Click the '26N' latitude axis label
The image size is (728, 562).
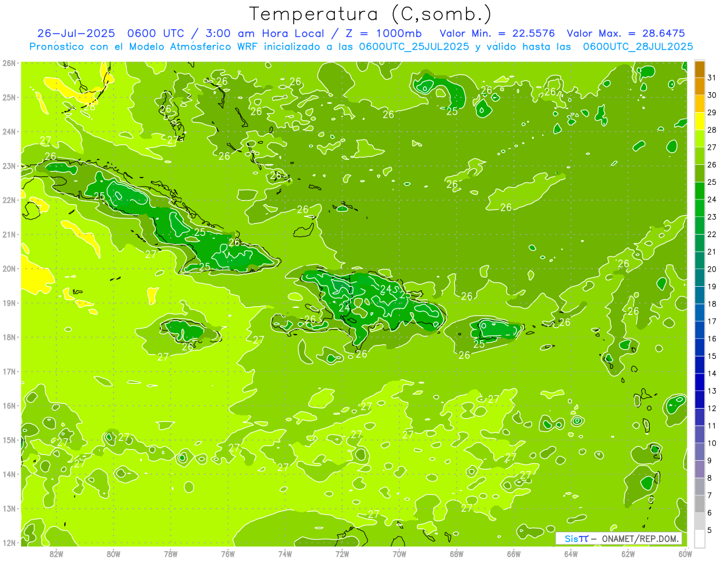coord(9,63)
